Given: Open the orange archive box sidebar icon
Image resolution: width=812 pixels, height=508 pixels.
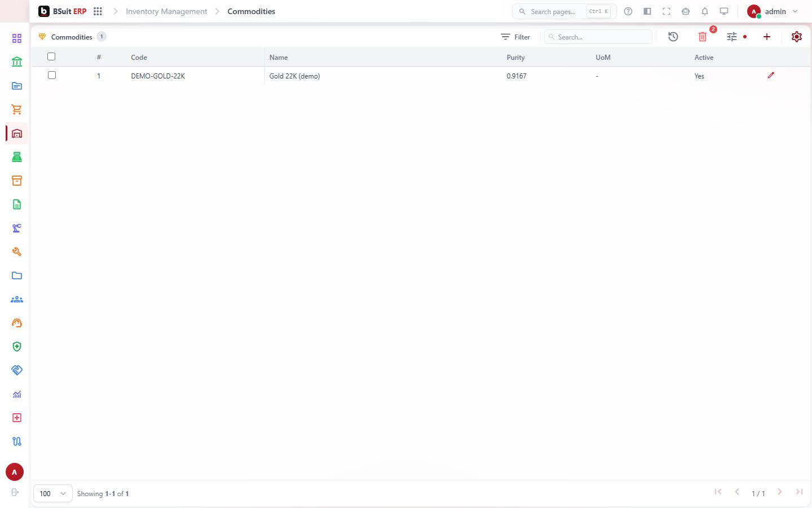Looking at the screenshot, I should (x=17, y=181).
